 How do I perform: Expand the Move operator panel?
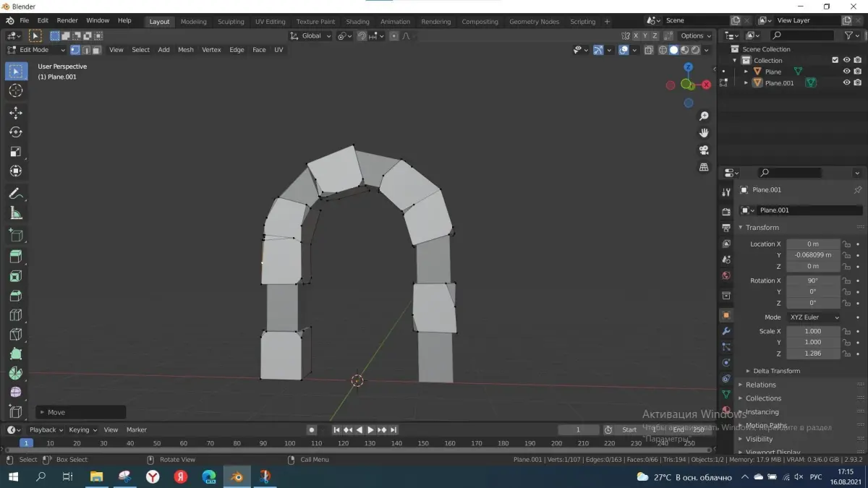click(x=81, y=412)
